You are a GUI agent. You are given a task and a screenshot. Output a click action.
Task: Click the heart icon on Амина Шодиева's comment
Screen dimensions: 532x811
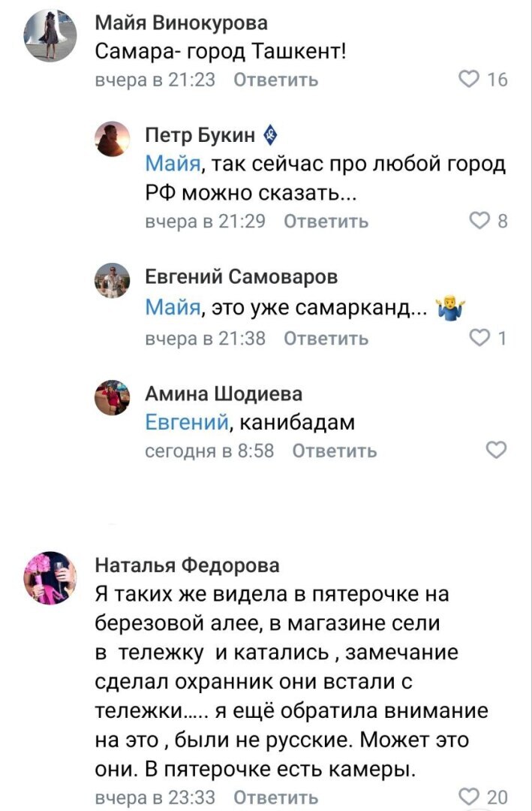coord(496,448)
